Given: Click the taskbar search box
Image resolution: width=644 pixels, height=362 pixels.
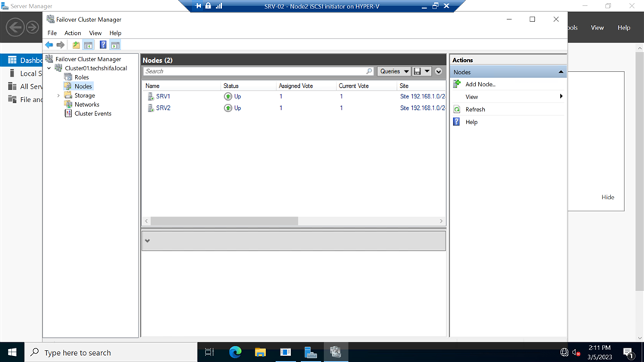Looking at the screenshot, I should point(111,353).
